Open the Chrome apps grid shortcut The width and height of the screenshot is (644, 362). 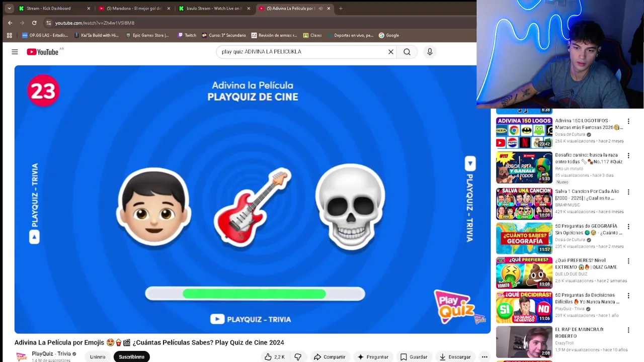click(x=9, y=35)
